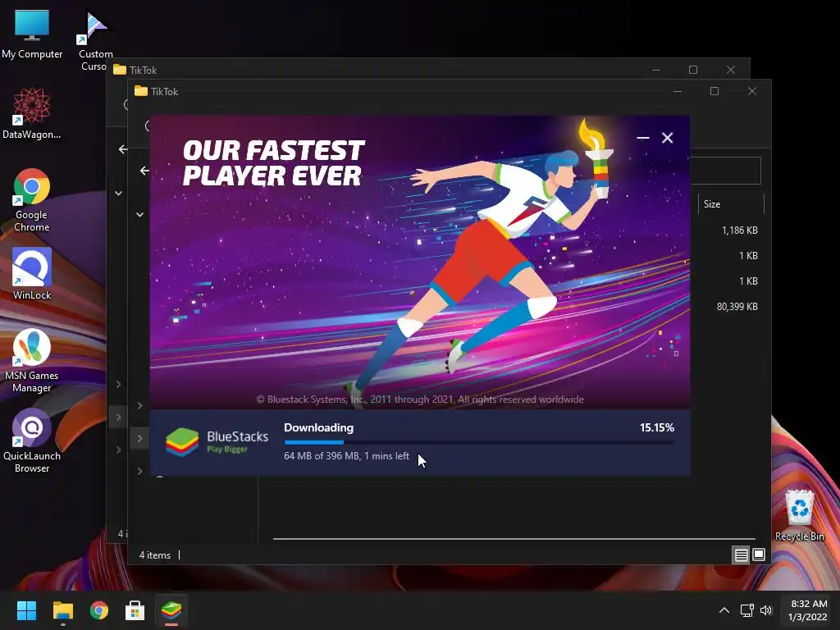Close the rear TikTok window
The width and height of the screenshot is (840, 630).
[x=731, y=70]
